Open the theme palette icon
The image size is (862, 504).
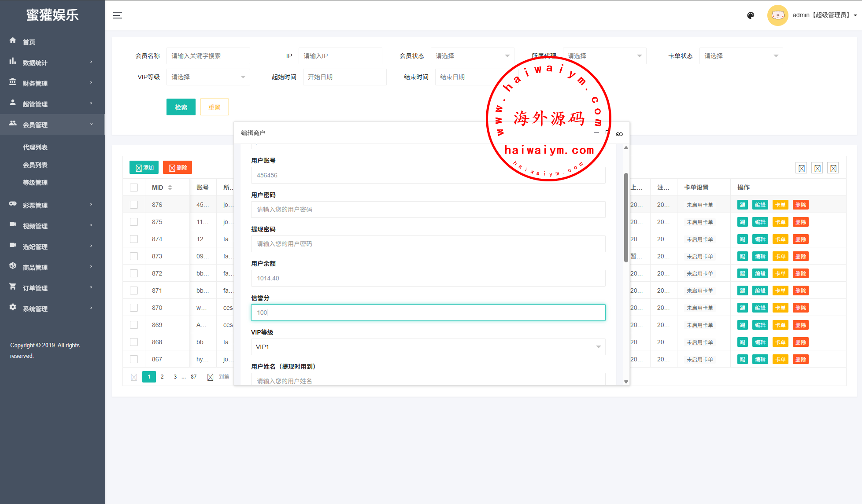(x=751, y=15)
